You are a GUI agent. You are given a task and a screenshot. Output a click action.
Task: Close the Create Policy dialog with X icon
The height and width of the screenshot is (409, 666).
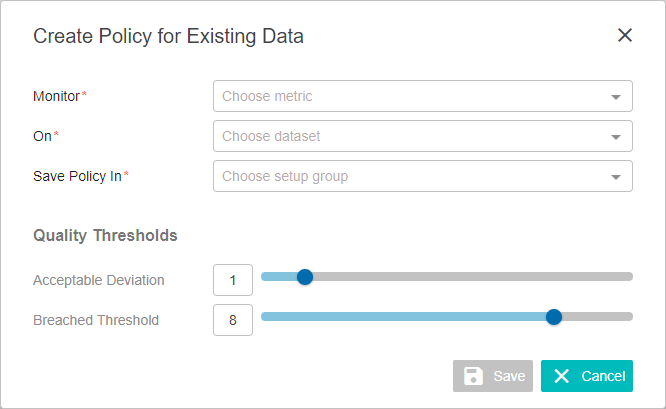tap(625, 35)
